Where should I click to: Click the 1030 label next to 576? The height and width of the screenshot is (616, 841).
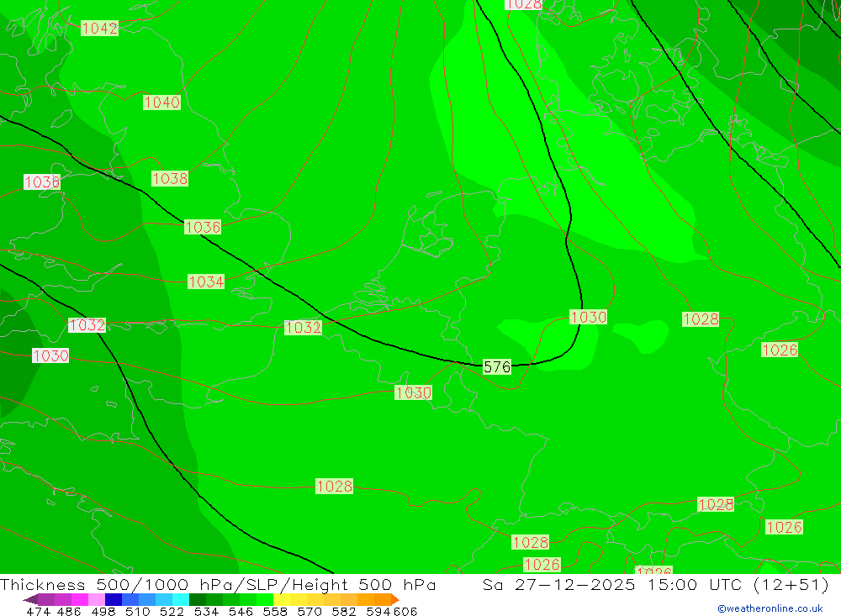click(413, 392)
